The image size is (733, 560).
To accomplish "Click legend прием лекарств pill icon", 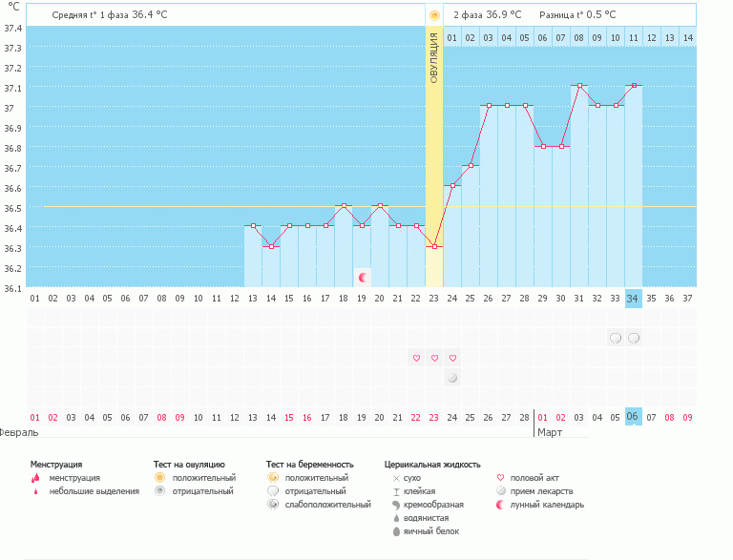I will [501, 490].
